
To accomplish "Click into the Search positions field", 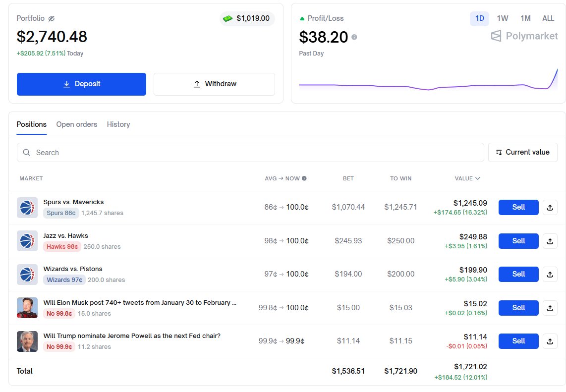I will pos(250,152).
